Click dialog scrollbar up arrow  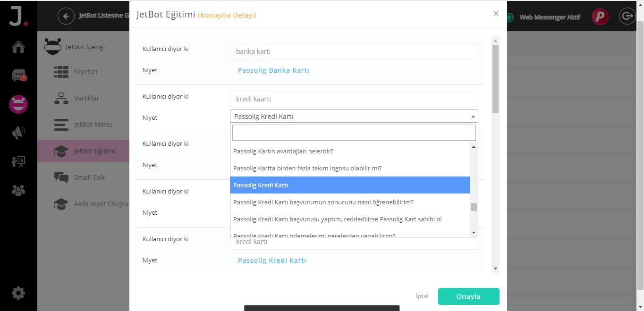point(495,41)
